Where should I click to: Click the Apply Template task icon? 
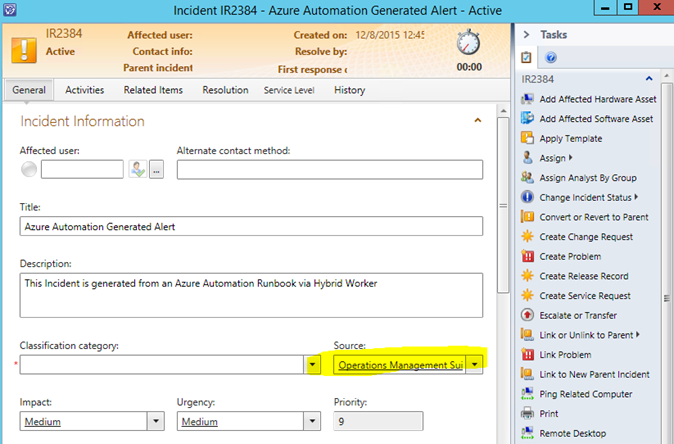click(x=528, y=138)
